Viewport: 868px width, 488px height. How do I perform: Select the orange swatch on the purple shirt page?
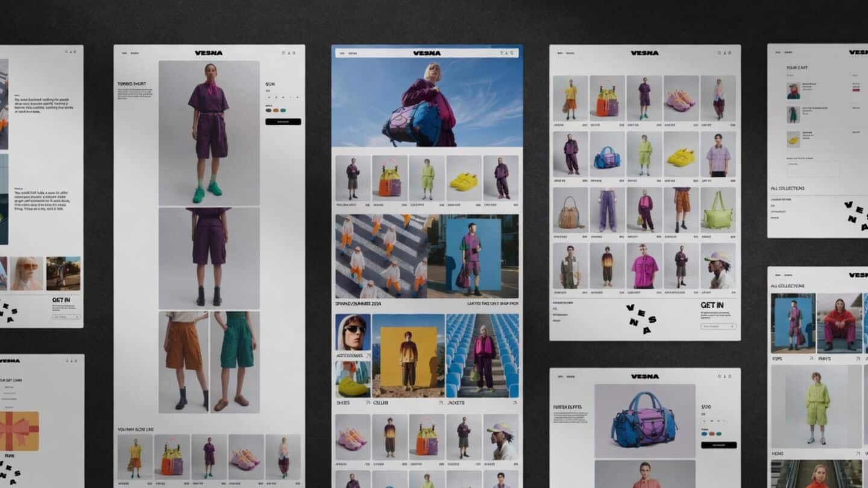[275, 110]
